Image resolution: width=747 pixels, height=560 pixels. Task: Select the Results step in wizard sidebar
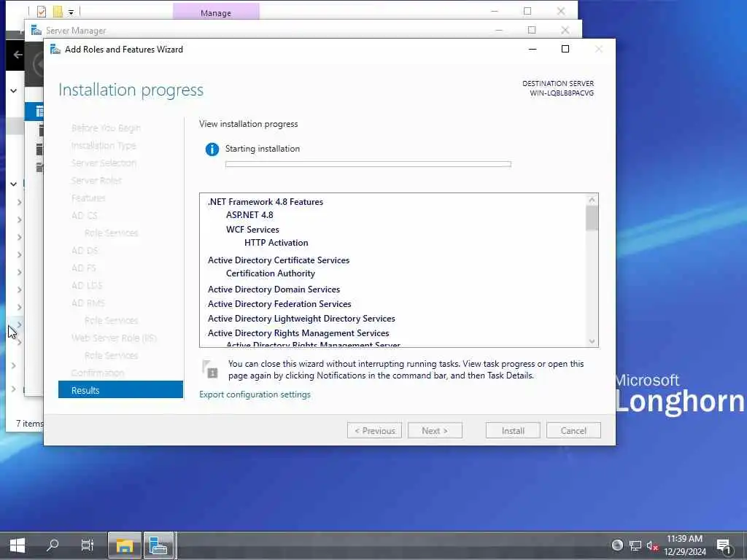pyautogui.click(x=120, y=390)
